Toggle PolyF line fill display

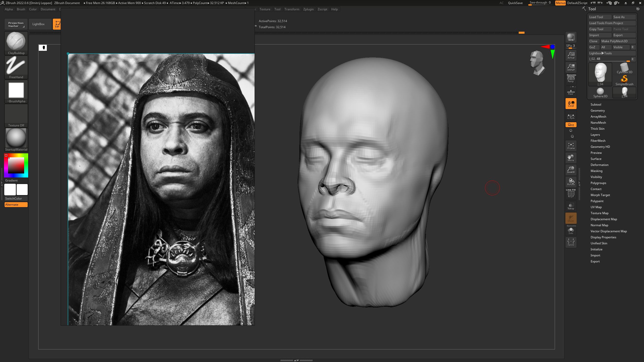click(x=571, y=194)
